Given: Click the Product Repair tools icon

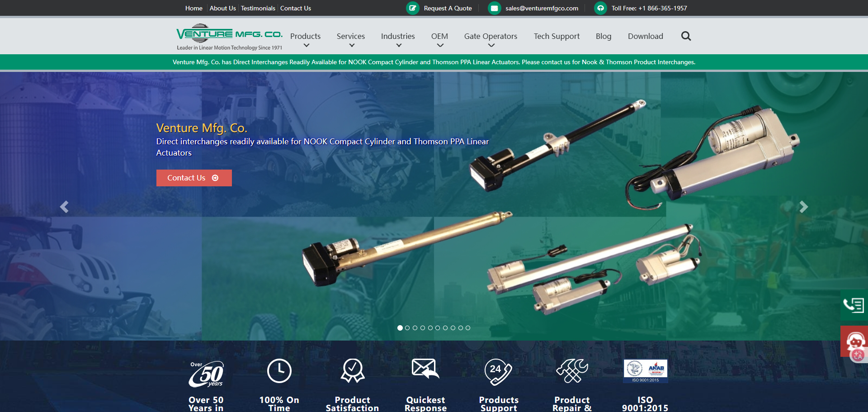Looking at the screenshot, I should coord(572,371).
